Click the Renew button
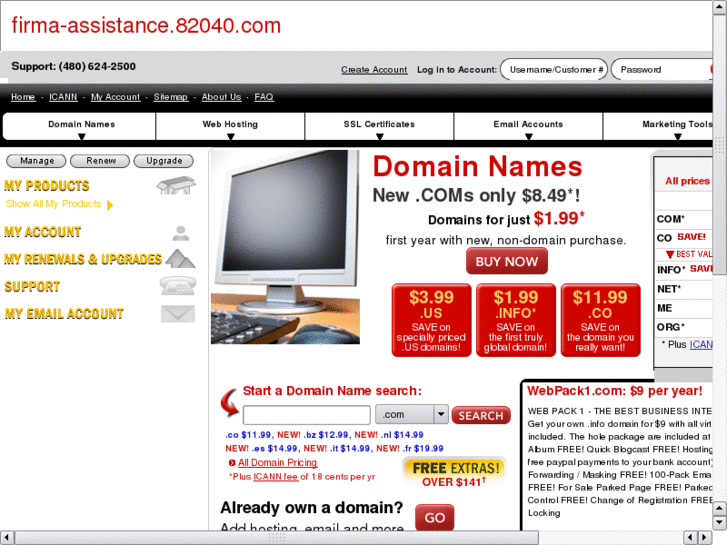Image resolution: width=727 pixels, height=545 pixels. pos(100,161)
